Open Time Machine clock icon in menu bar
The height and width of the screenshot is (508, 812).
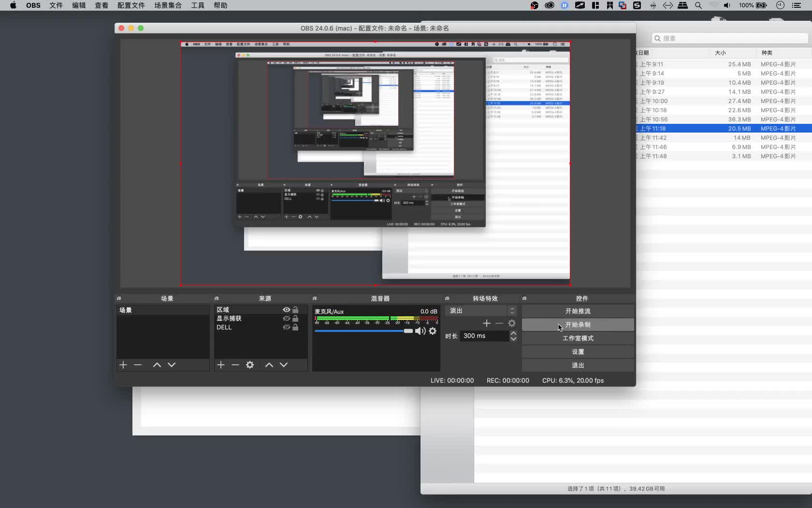[780, 5]
